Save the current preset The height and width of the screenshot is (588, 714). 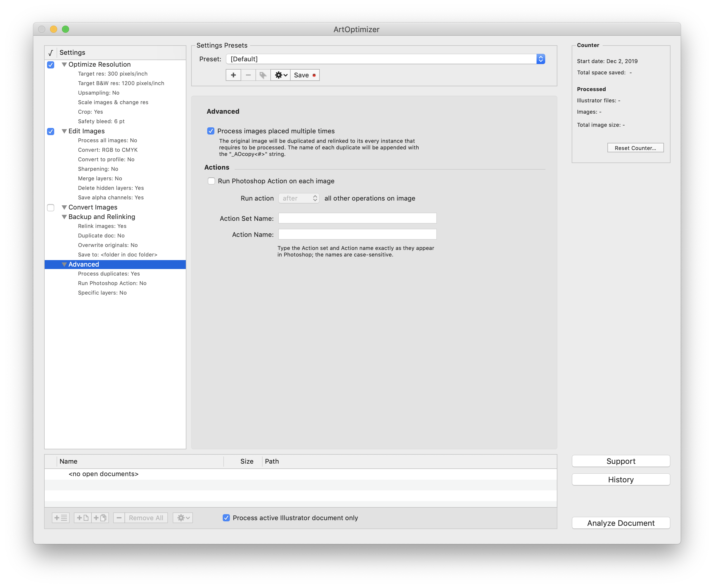305,75
